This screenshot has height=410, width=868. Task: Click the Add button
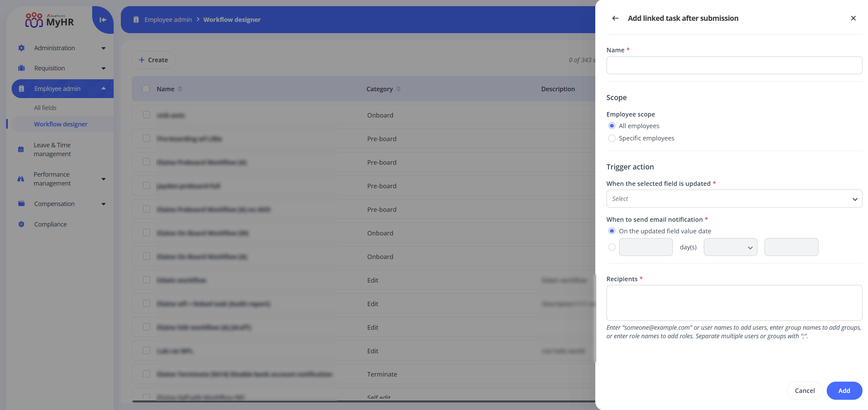844,391
